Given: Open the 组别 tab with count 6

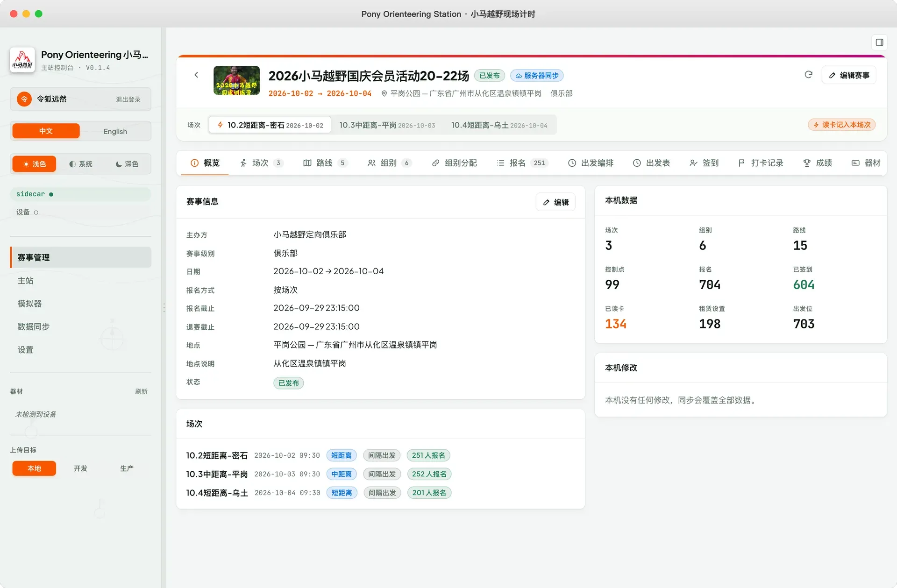Looking at the screenshot, I should pyautogui.click(x=389, y=163).
